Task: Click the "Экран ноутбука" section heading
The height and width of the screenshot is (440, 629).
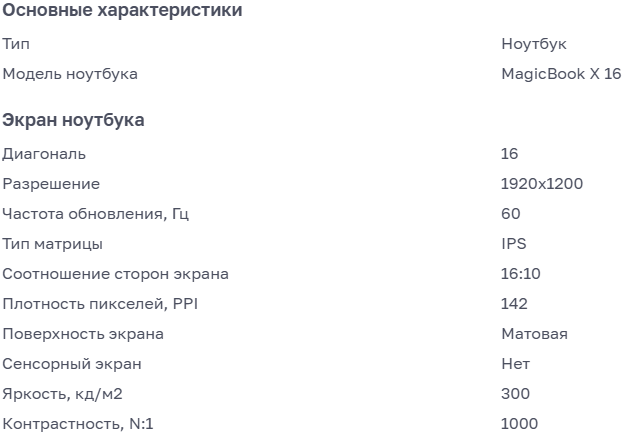Action: coord(73,120)
